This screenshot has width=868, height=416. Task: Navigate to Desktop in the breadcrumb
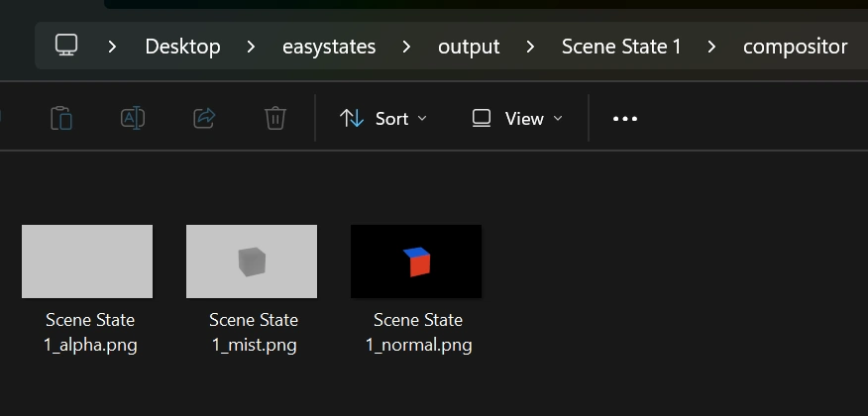coord(182,47)
